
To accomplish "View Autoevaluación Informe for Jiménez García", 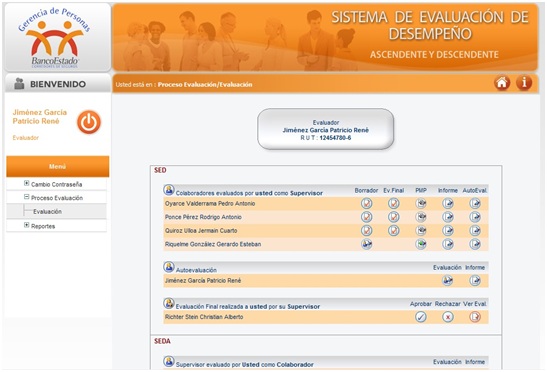I will pyautogui.click(x=475, y=281).
